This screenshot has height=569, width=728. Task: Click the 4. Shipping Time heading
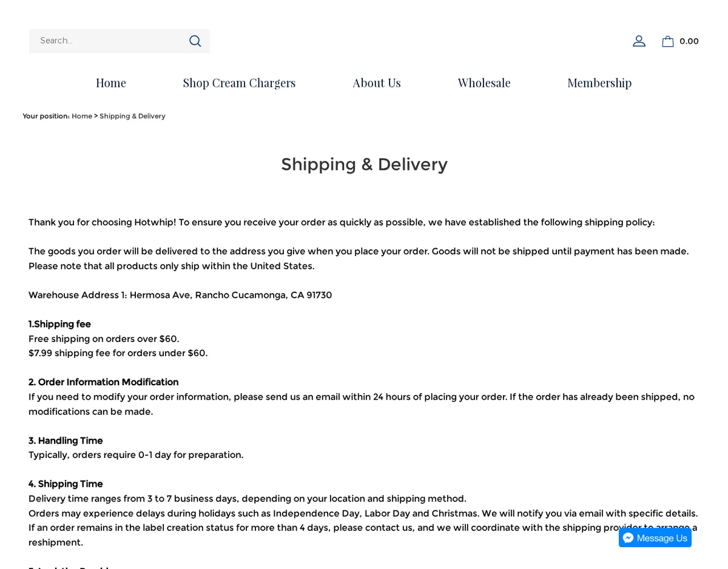66,484
